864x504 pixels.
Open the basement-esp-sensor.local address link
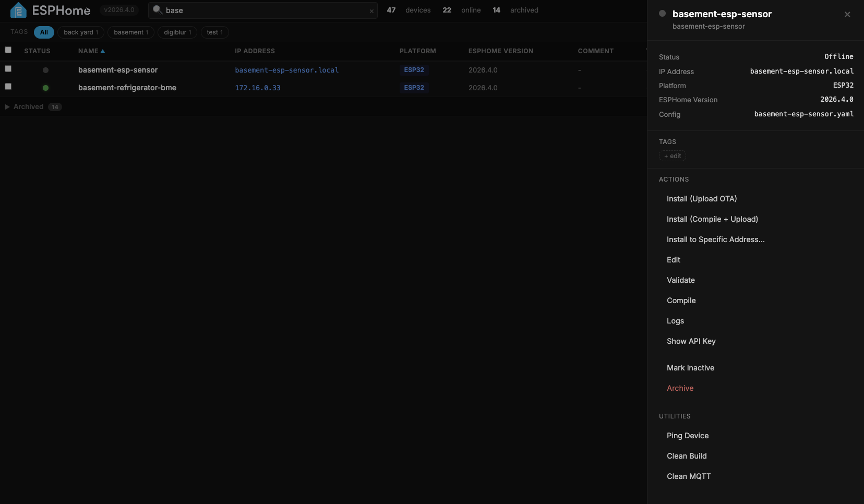pyautogui.click(x=287, y=70)
